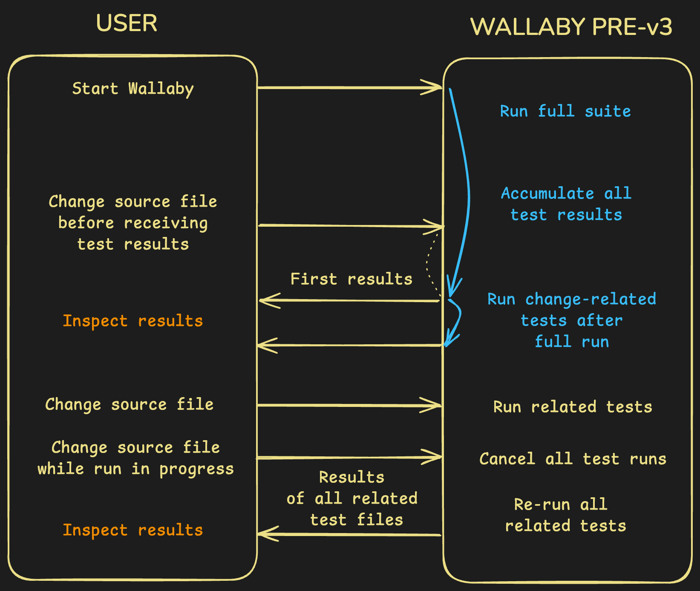Screen dimensions: 700x591
Task: Click Results of all related test files
Action: tap(352, 498)
